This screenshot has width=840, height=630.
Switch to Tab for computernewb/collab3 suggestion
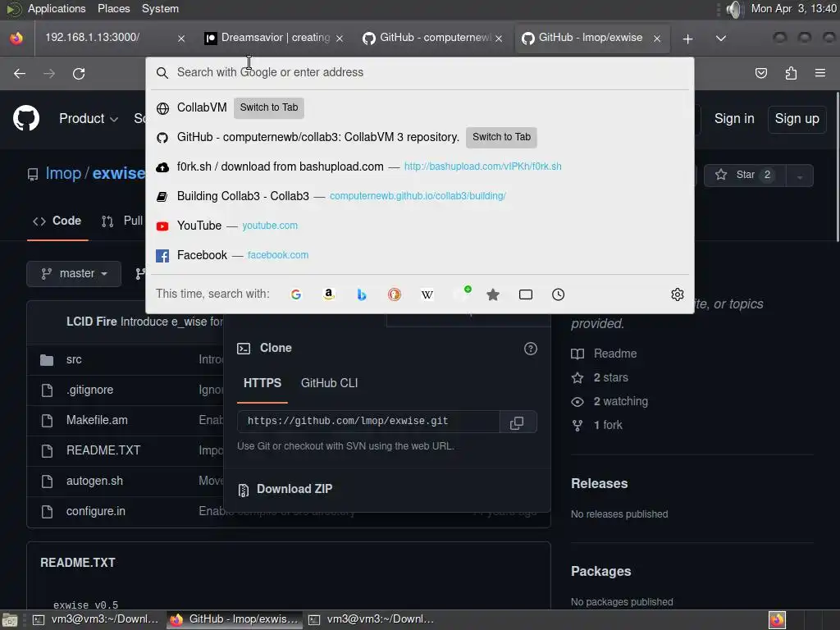(x=501, y=137)
